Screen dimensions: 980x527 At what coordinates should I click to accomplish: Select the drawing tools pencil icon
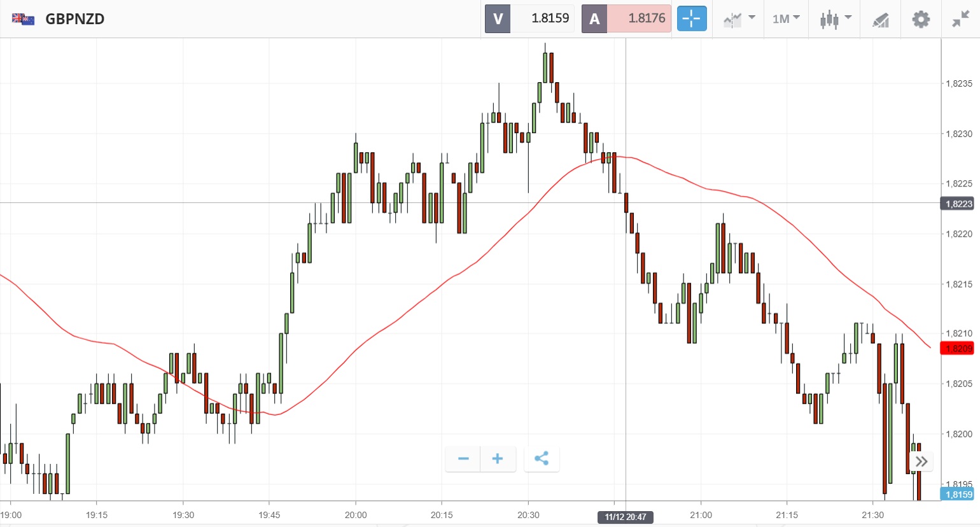pos(881,20)
